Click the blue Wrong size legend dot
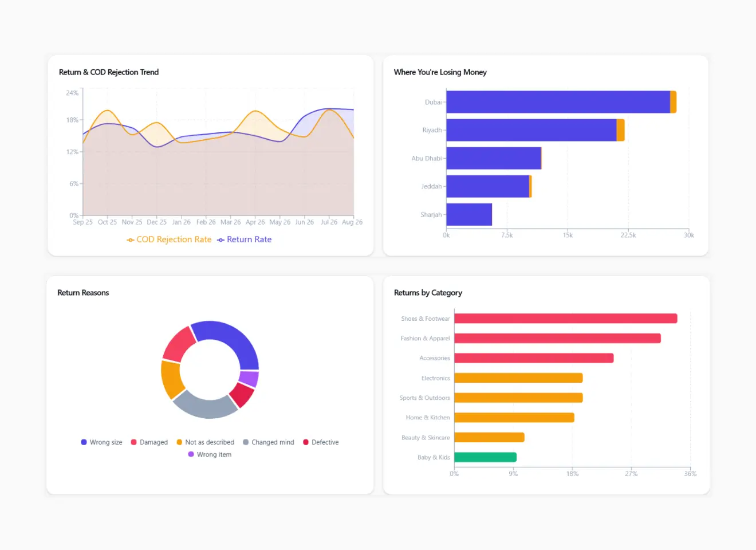756x550 pixels. point(84,442)
